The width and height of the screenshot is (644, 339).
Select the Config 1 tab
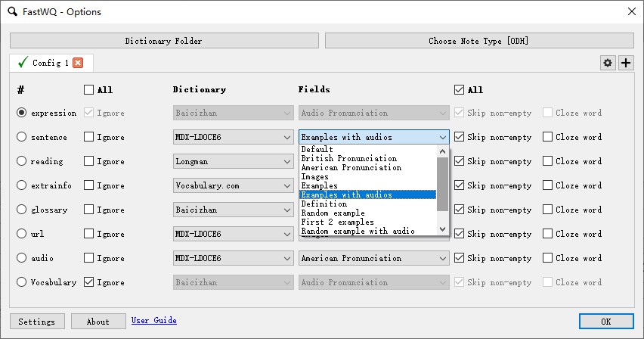pyautogui.click(x=51, y=63)
